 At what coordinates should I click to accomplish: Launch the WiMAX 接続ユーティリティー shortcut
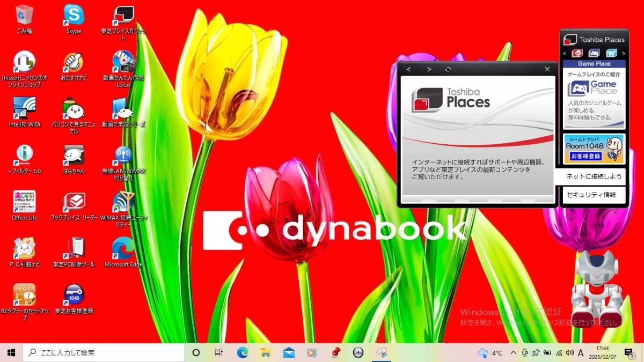tap(123, 209)
